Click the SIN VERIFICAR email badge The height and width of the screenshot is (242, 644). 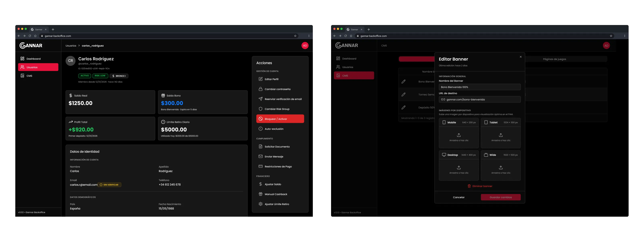point(109,185)
